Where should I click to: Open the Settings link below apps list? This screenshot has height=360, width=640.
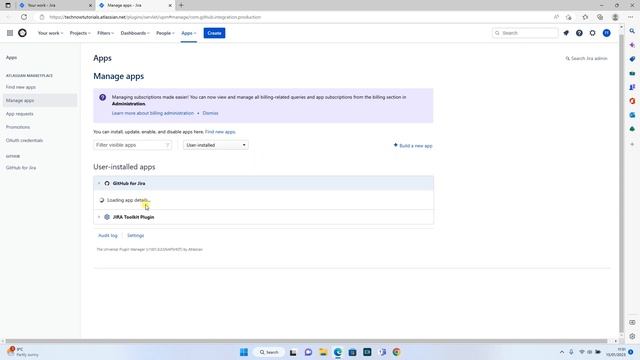136,236
